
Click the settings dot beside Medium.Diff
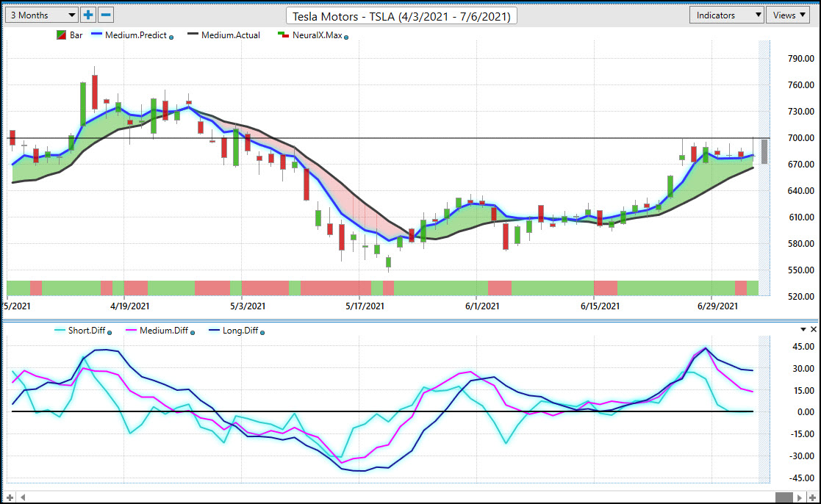[x=193, y=332]
